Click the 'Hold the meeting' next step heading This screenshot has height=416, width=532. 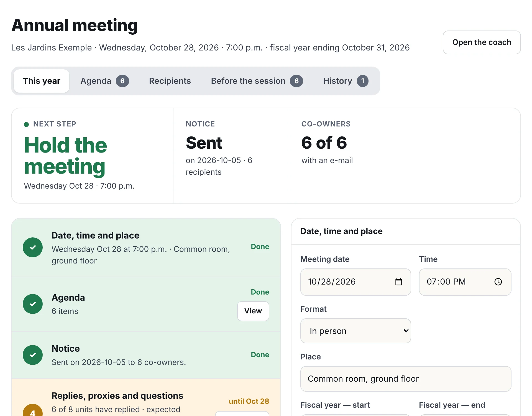65,156
